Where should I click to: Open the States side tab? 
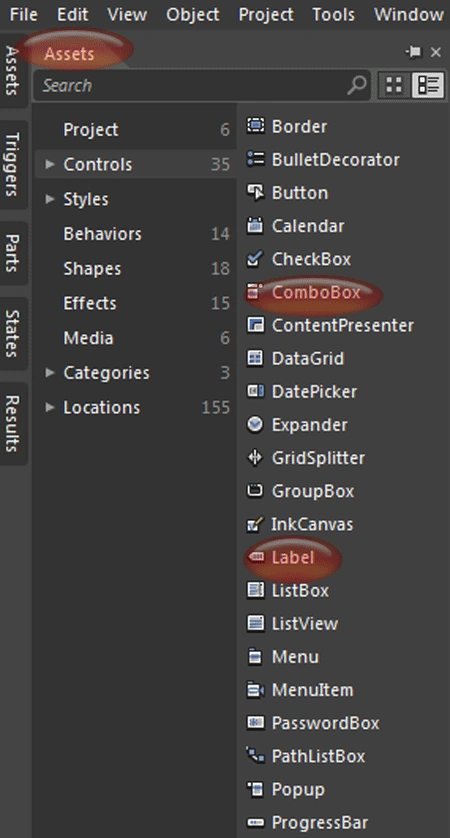[x=12, y=334]
